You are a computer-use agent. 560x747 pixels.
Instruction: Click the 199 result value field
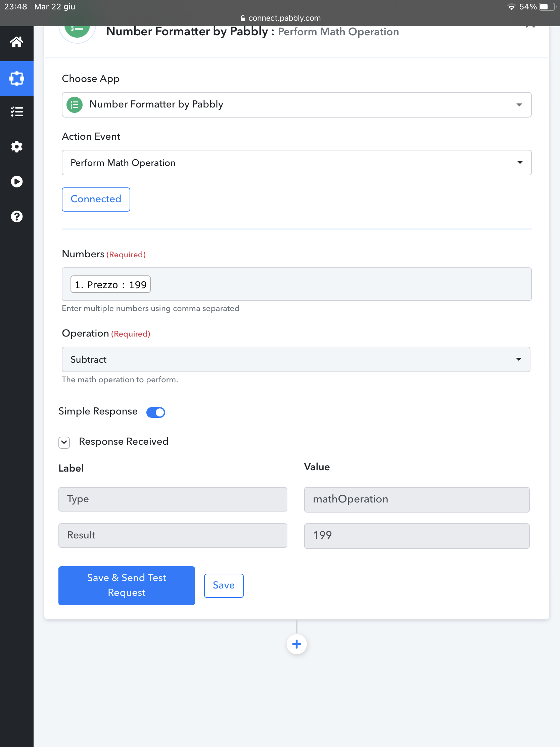click(x=417, y=536)
